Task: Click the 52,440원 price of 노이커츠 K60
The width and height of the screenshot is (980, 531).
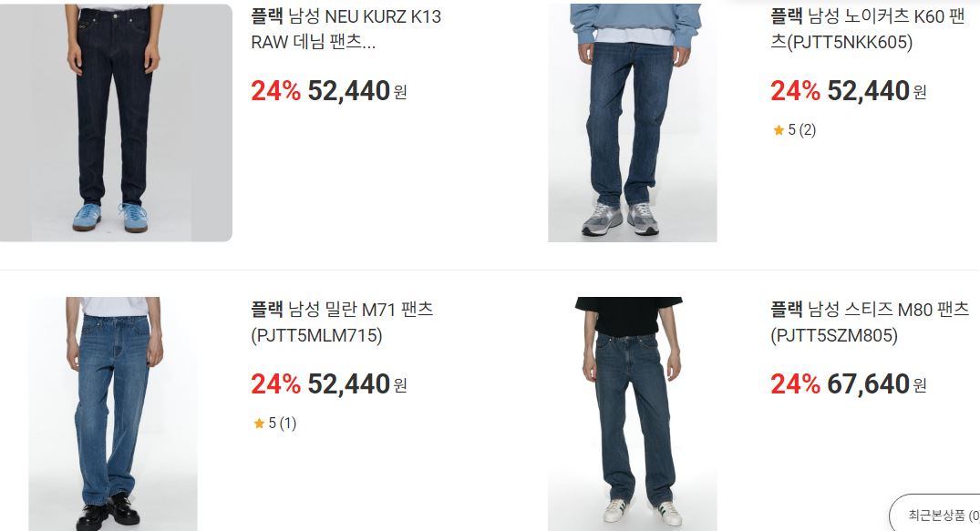Action: (x=877, y=91)
